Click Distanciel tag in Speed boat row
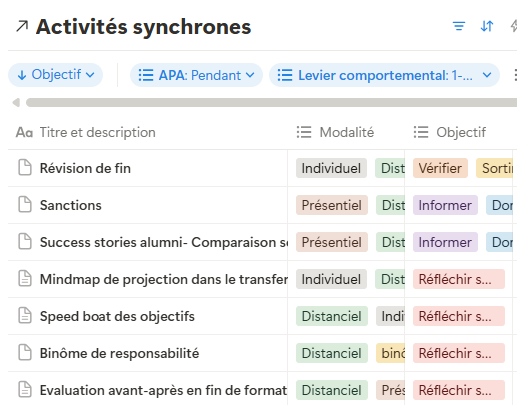Viewport: 517px width, 405px height. point(332,316)
